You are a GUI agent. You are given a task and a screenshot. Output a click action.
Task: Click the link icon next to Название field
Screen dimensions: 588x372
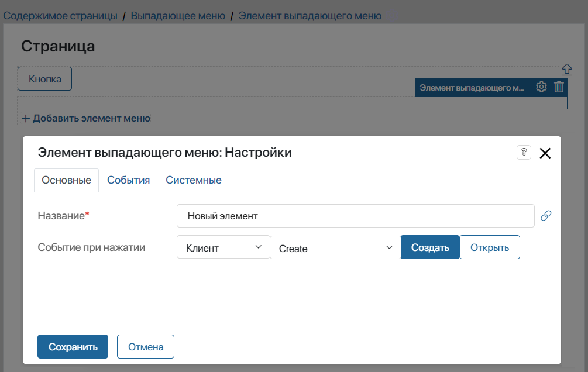(x=546, y=216)
